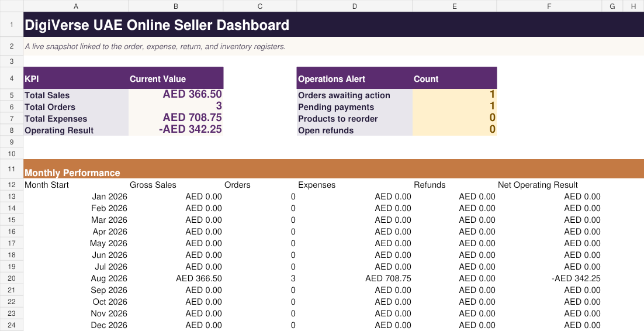Select the Open refunds label
The width and height of the screenshot is (644, 331).
[355, 130]
